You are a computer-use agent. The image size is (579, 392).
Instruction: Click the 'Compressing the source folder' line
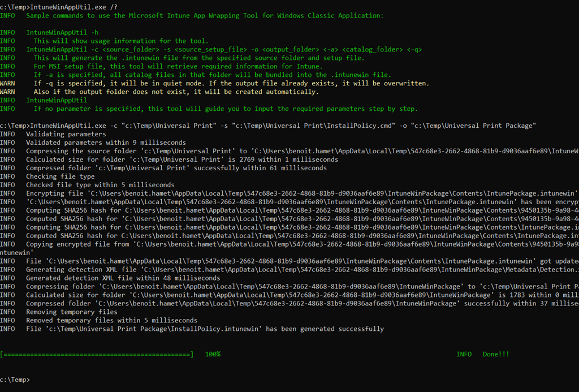pyautogui.click(x=289, y=151)
